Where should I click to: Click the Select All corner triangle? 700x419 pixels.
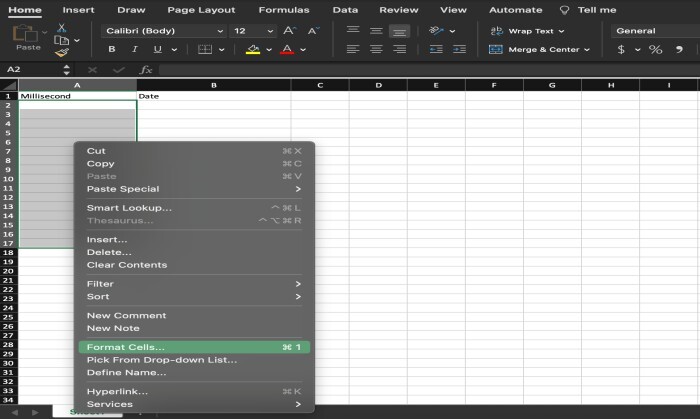pyautogui.click(x=9, y=85)
